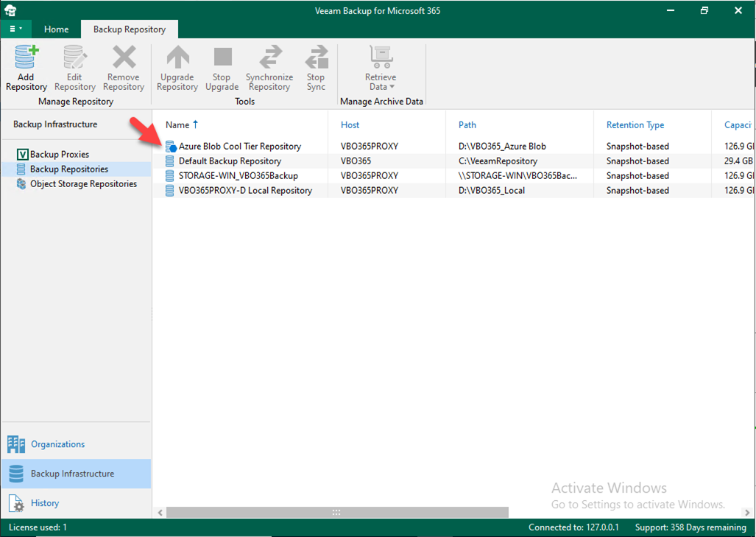Click the Remove Repository X icon
756x537 pixels.
click(x=124, y=57)
